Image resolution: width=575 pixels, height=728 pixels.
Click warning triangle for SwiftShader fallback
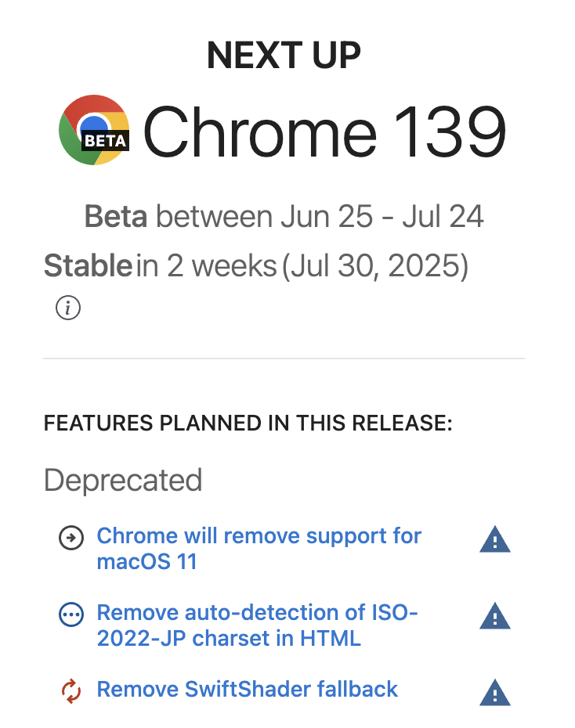coord(495,693)
